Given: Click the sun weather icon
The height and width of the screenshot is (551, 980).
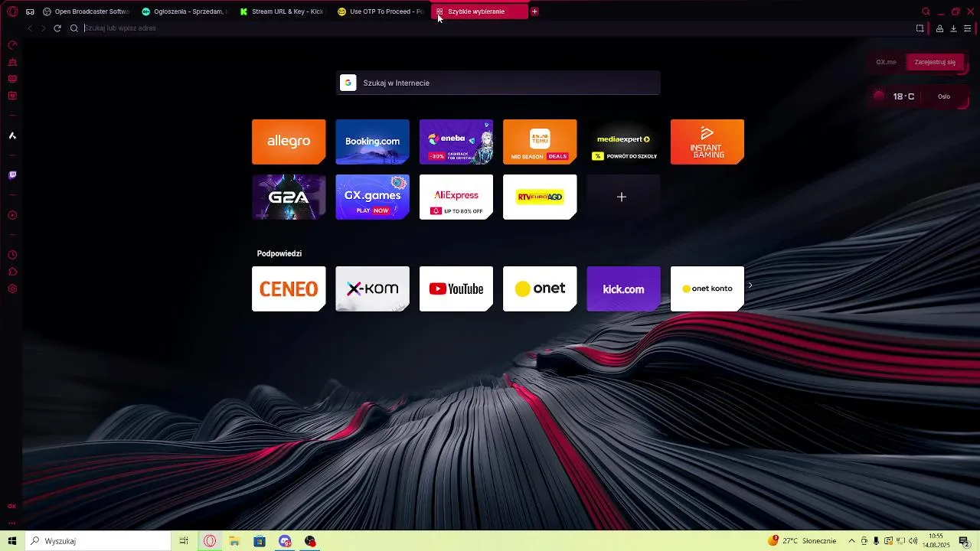Looking at the screenshot, I should click(x=879, y=96).
